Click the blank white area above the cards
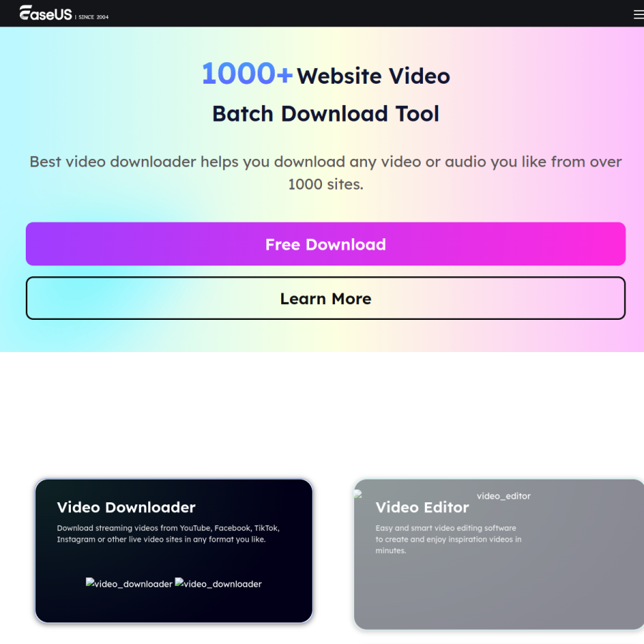644x644 pixels. point(322,411)
